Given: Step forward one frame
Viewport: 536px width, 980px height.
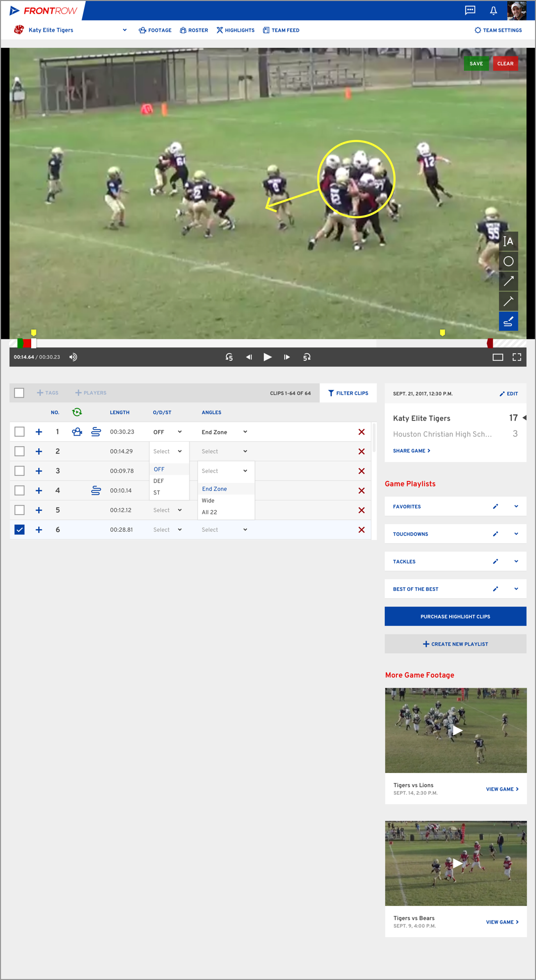Looking at the screenshot, I should point(287,357).
